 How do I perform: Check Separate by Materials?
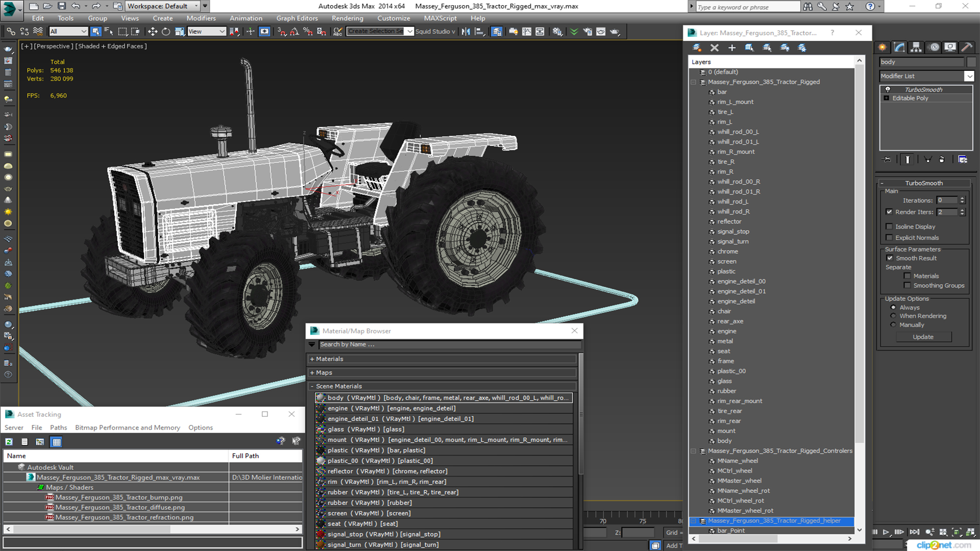coord(907,276)
